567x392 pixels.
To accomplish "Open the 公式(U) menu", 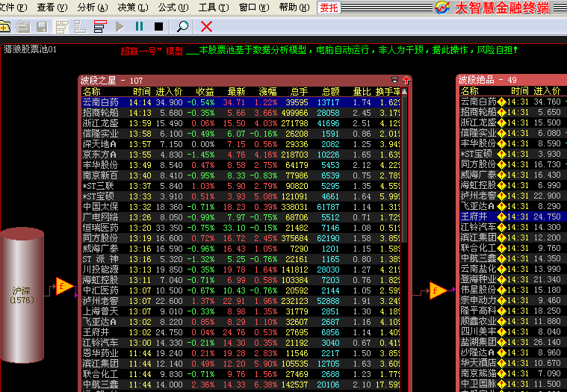I will [173, 7].
